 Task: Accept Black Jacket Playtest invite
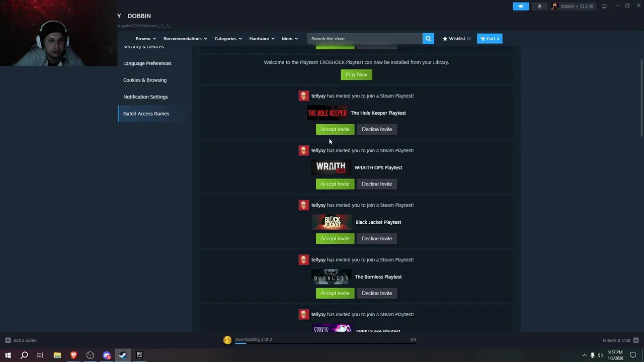coord(335,239)
